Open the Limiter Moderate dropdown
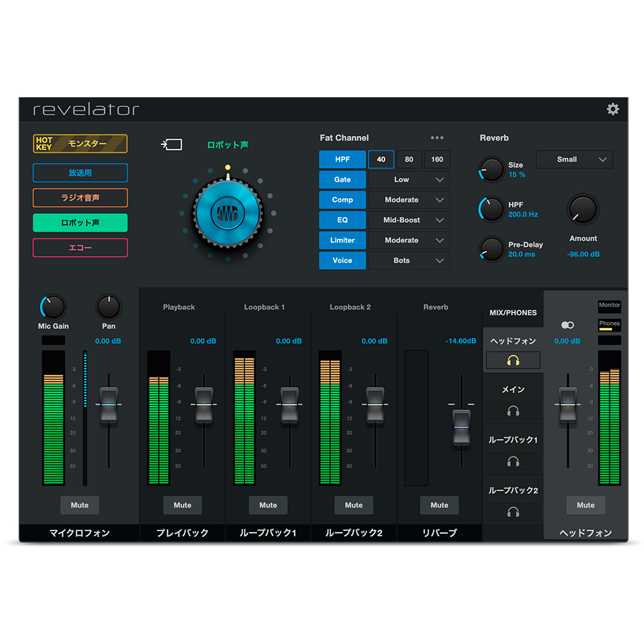 point(409,240)
